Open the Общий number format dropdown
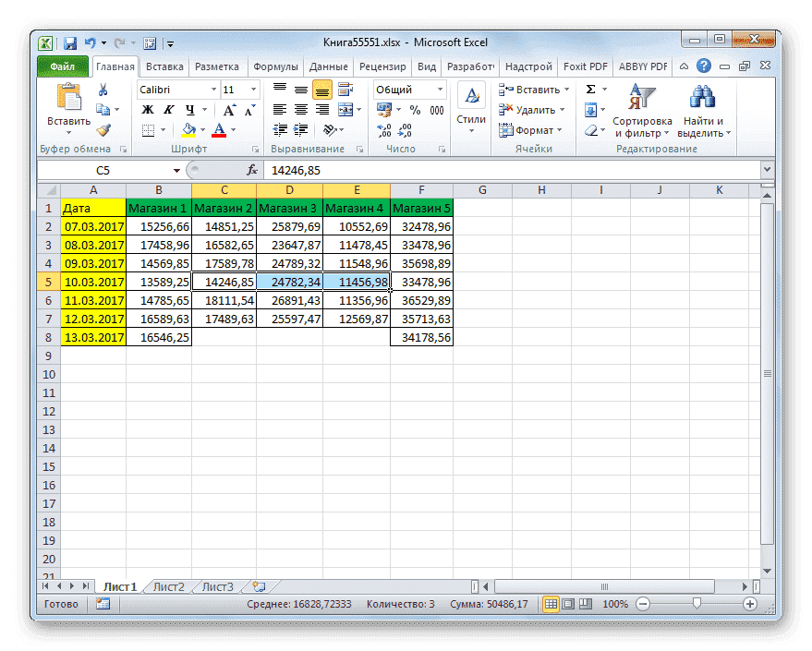This screenshot has height=651, width=812. click(440, 89)
